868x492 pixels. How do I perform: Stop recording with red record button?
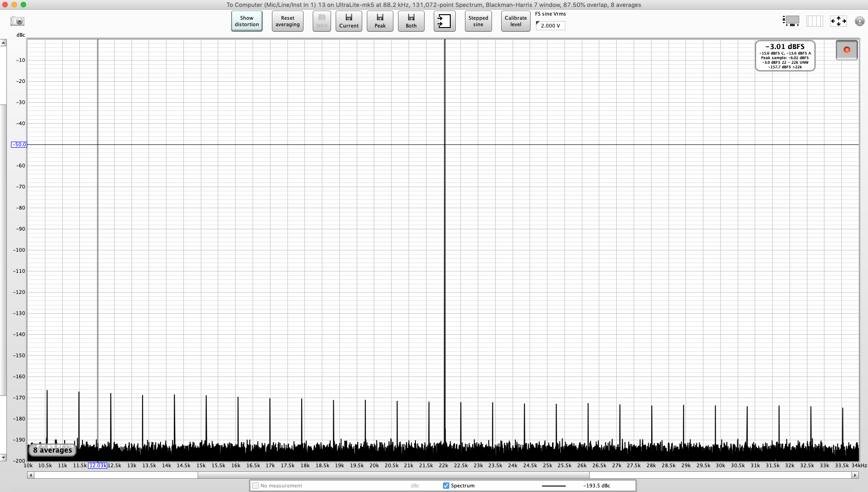pos(847,50)
